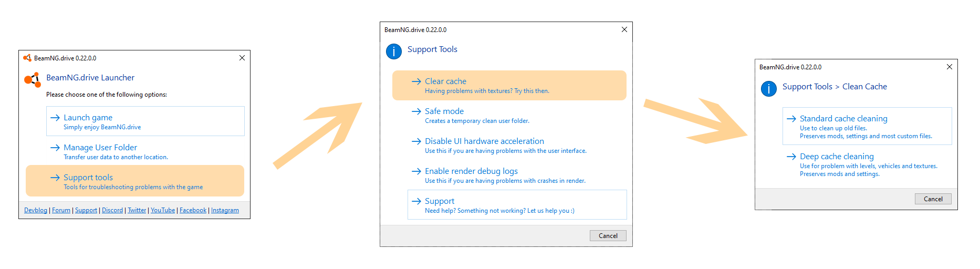Viewport: 980px width, 269px height.
Task: Cancel the Support Tools dialog
Action: click(x=608, y=235)
